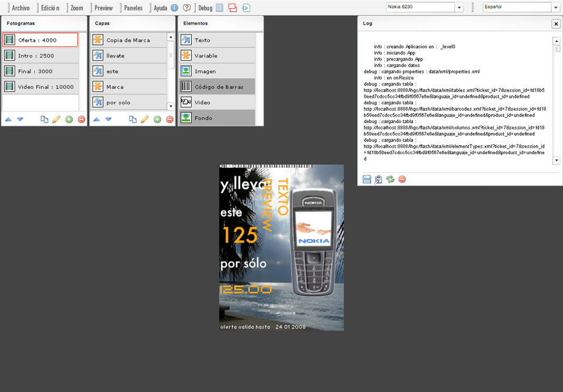Click the blue code arrows debug icon
Image resolution: width=563 pixels, height=392 pixels.
246,8
